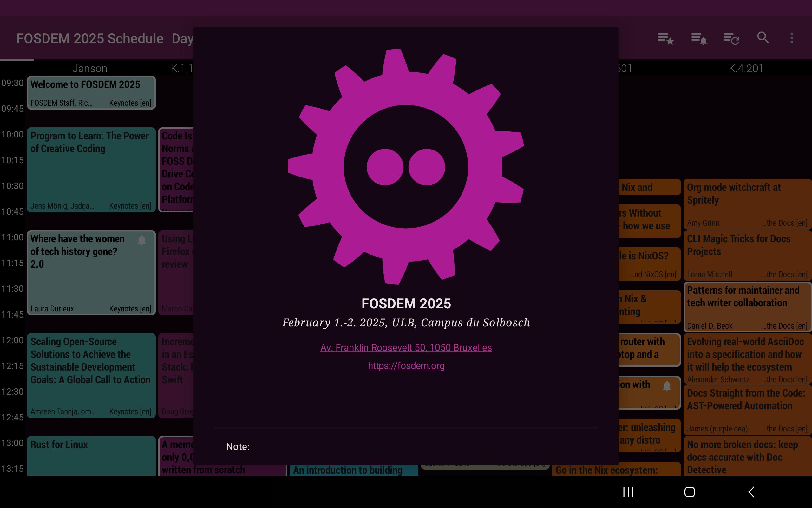
Task: Open An introduction to building session
Action: (x=354, y=470)
